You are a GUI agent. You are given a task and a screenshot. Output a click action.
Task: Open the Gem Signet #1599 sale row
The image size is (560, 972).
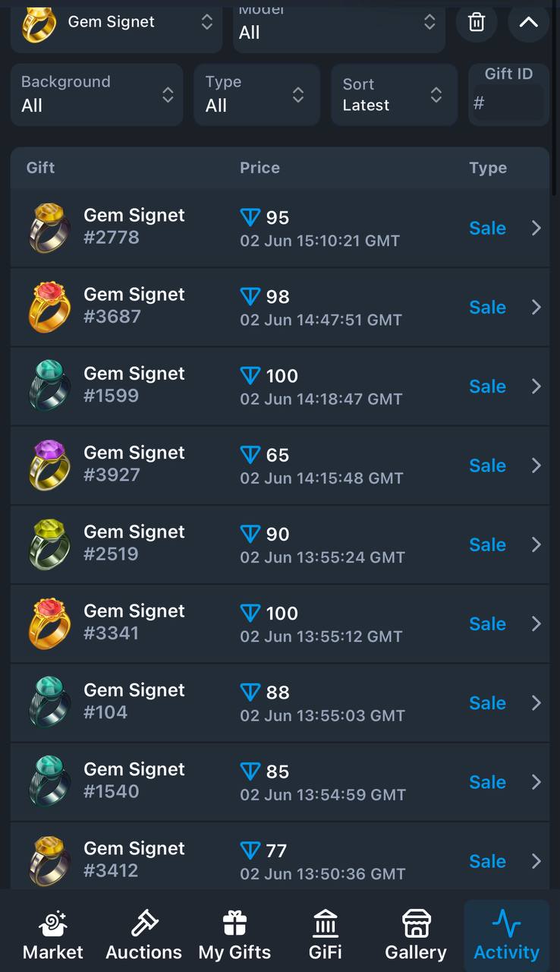point(280,387)
